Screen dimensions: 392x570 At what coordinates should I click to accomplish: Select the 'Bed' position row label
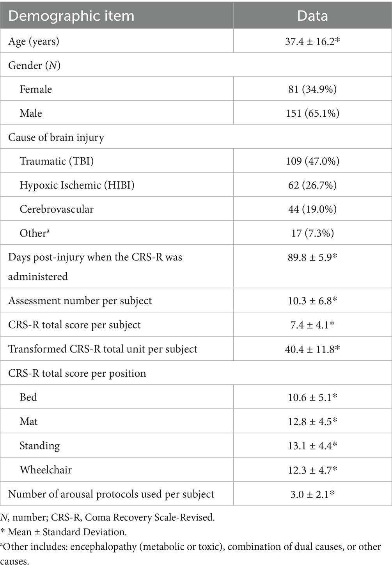28,397
